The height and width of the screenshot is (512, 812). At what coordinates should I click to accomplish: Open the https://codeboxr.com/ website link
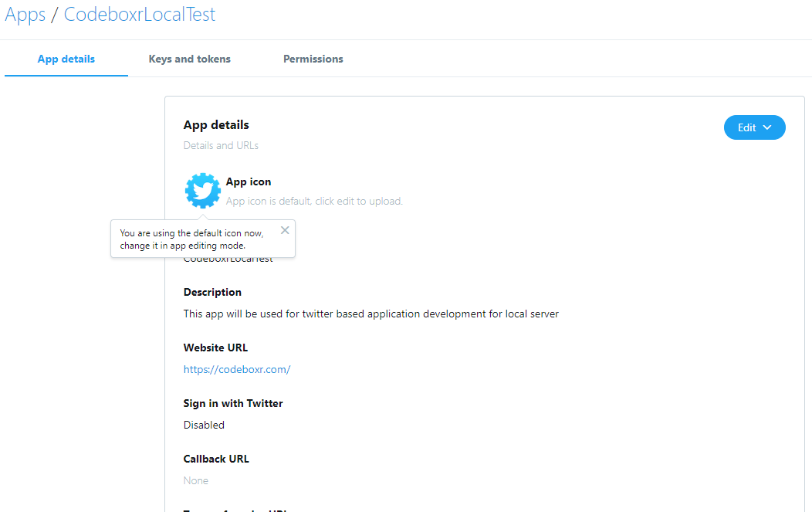click(x=237, y=369)
